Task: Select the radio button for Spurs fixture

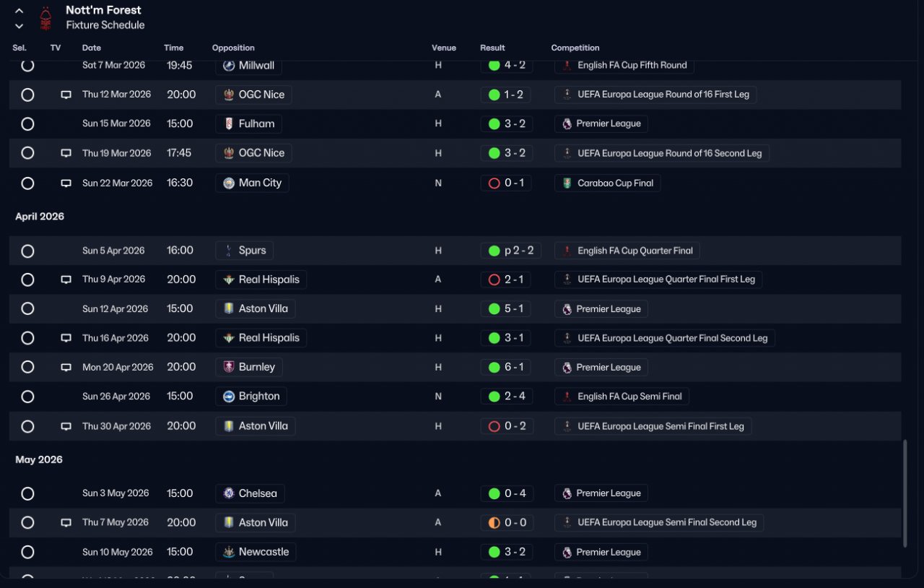Action: click(27, 251)
